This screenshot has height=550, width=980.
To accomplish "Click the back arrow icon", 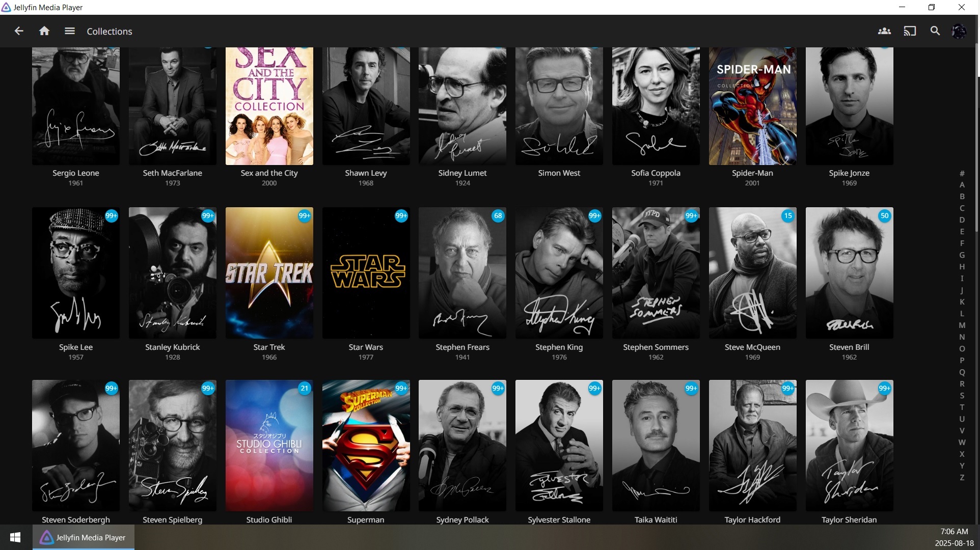I will (x=19, y=31).
